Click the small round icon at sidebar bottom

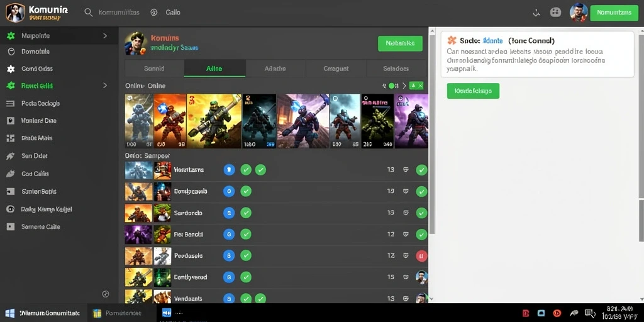(106, 294)
